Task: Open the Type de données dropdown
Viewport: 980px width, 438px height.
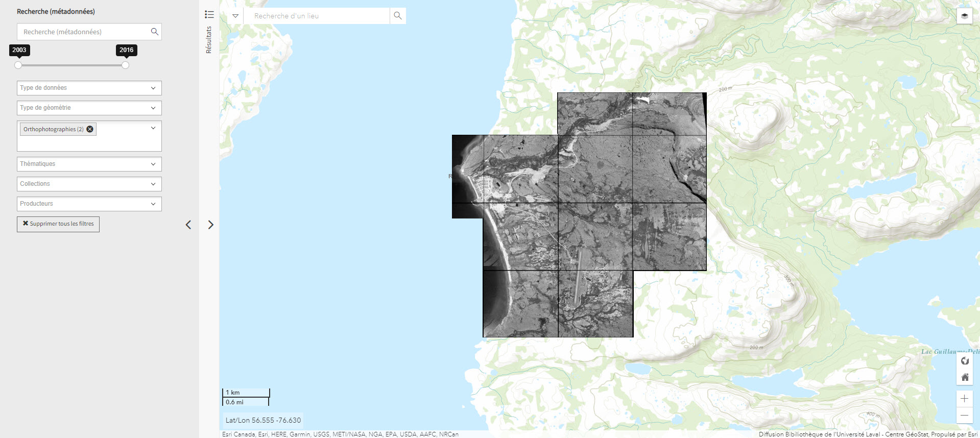Action: coord(89,88)
